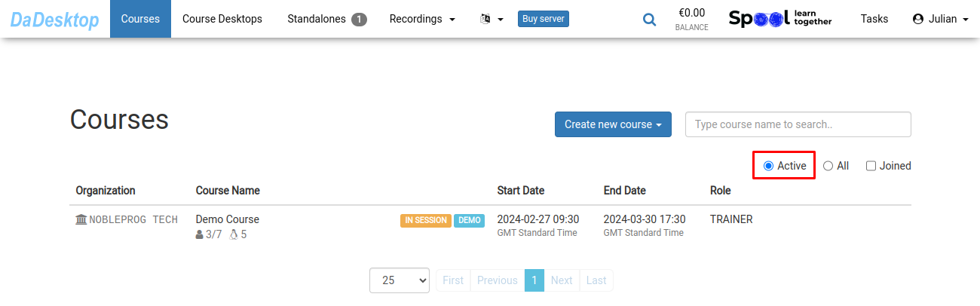This screenshot has height=306, width=980.
Task: Click the First pagination button
Action: (x=453, y=280)
